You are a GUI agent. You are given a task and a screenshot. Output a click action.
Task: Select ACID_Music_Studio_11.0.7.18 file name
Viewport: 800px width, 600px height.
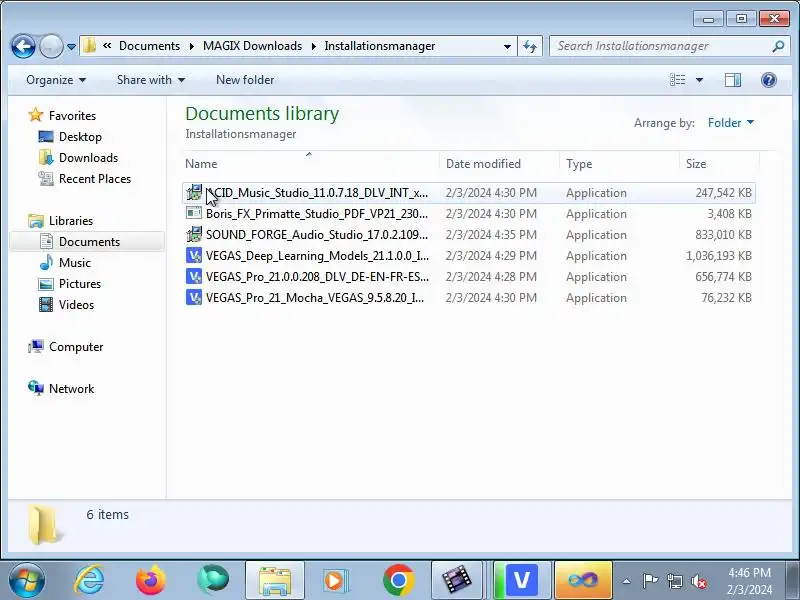coord(317,193)
